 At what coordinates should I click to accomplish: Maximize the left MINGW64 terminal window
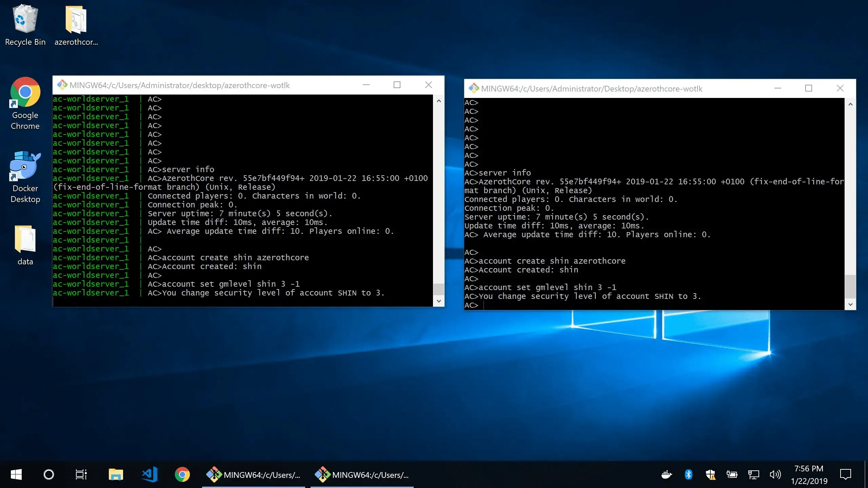click(397, 85)
